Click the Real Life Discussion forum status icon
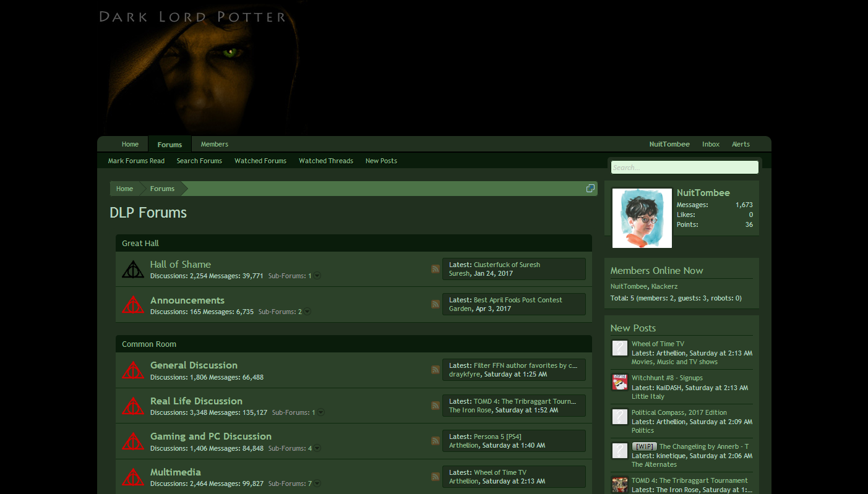The width and height of the screenshot is (868, 494). click(x=132, y=406)
